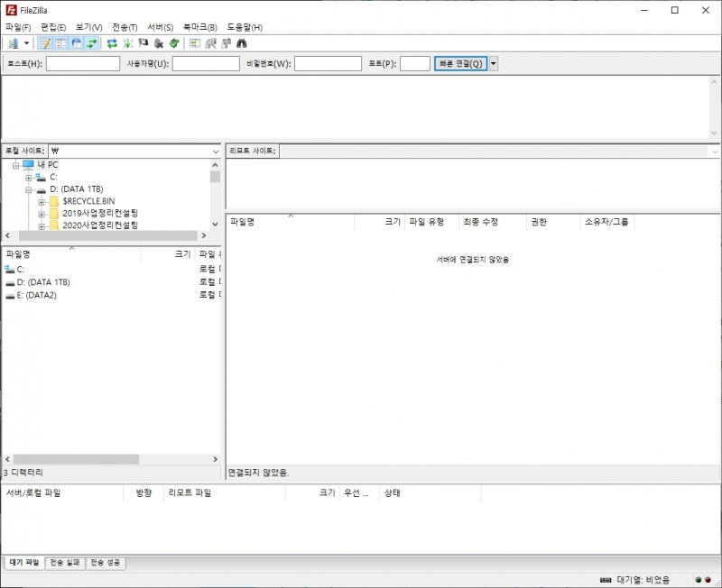The height and width of the screenshot is (588, 722).
Task: Click the 호스트(H) input field
Action: tap(83, 63)
